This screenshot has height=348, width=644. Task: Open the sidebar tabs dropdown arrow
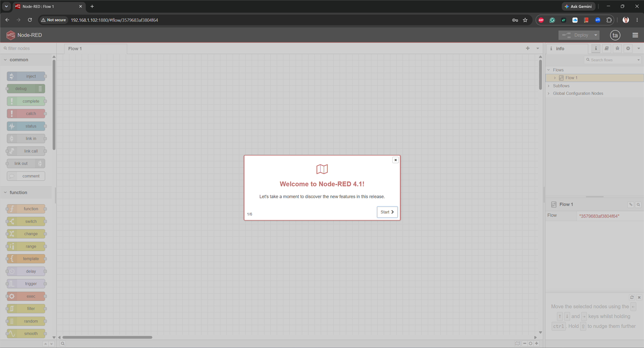639,48
